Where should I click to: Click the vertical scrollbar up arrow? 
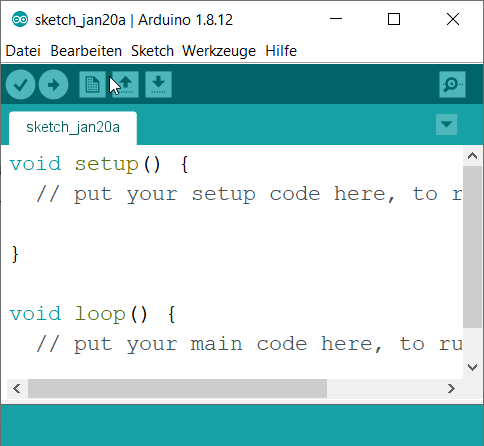click(x=472, y=156)
